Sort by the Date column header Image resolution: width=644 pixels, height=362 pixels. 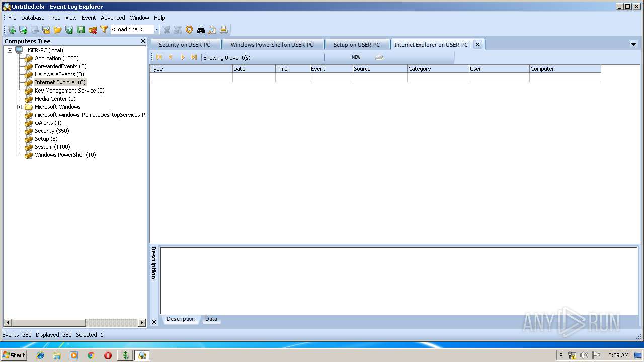pyautogui.click(x=254, y=69)
